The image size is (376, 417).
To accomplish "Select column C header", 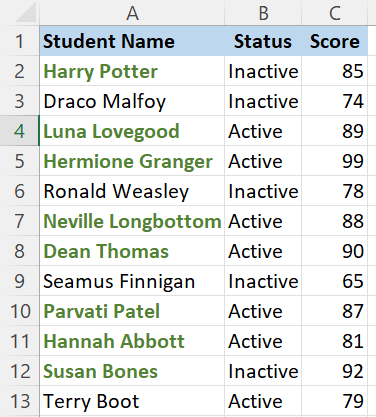I will tap(335, 13).
